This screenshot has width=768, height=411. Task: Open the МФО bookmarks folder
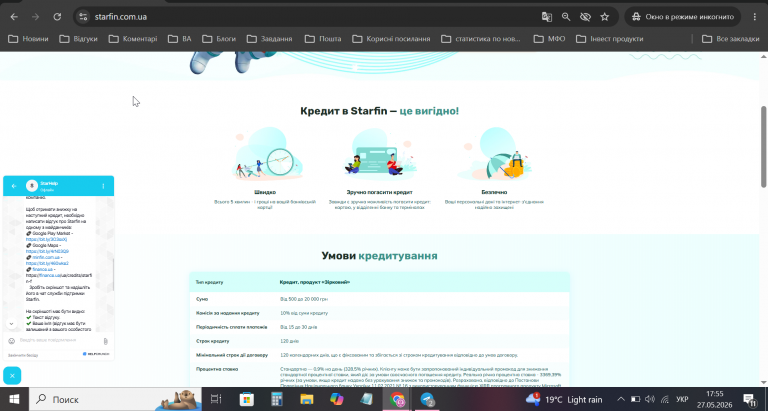coord(550,39)
